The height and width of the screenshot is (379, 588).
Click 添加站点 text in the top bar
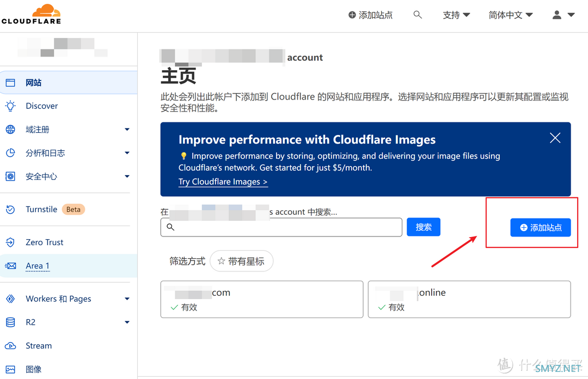click(x=375, y=15)
